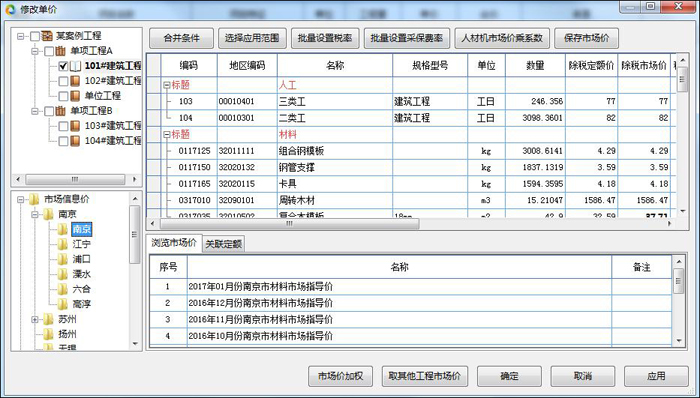Viewport: 700px width, 398px height.
Task: Open 批量设置采保费率
Action: pyautogui.click(x=407, y=38)
